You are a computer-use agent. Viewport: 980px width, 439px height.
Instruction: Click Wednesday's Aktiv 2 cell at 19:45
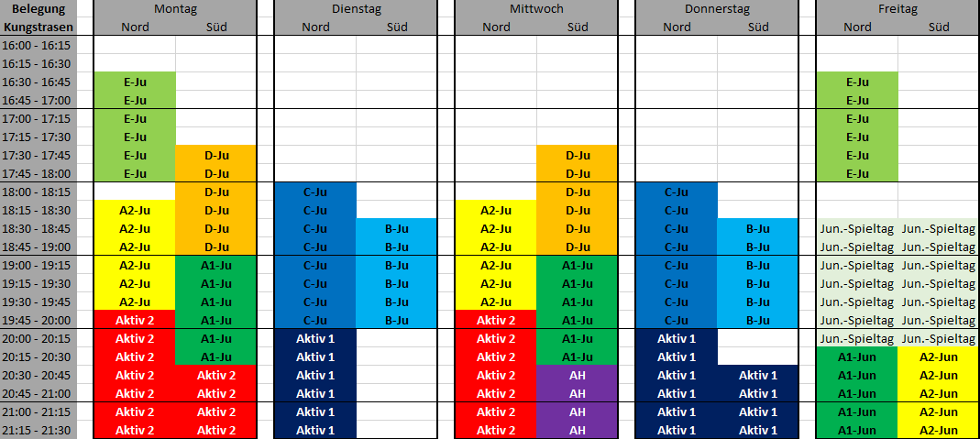496,321
